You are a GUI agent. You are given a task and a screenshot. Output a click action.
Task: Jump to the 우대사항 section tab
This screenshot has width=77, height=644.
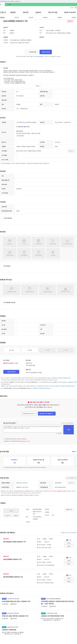pos(31,17)
